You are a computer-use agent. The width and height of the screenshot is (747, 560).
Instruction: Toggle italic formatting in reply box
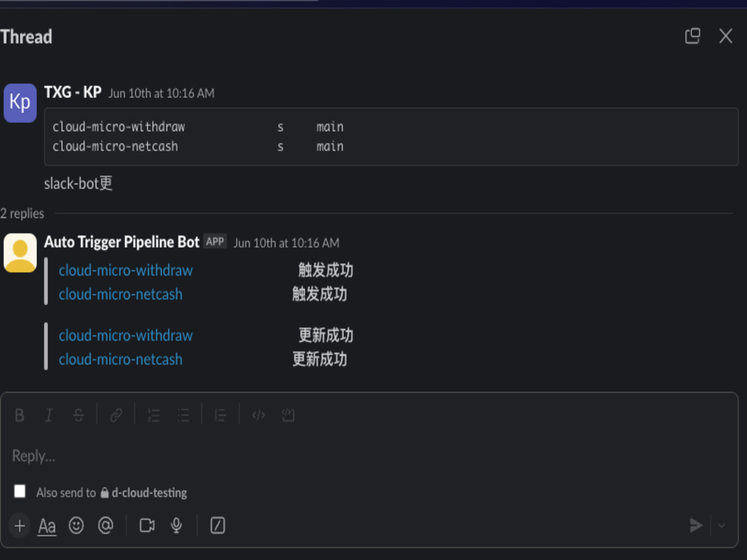49,415
